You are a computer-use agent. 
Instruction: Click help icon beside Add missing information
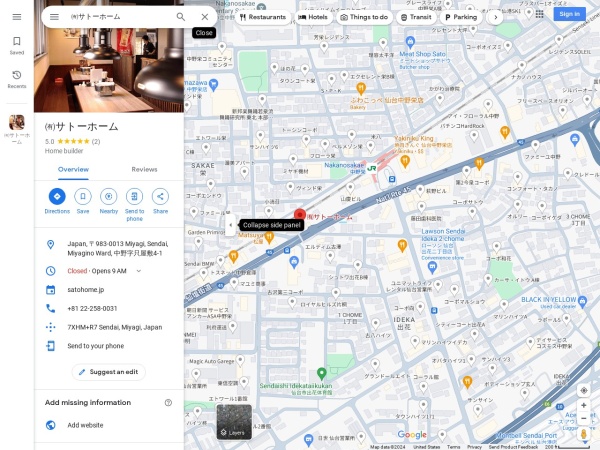coord(168,403)
